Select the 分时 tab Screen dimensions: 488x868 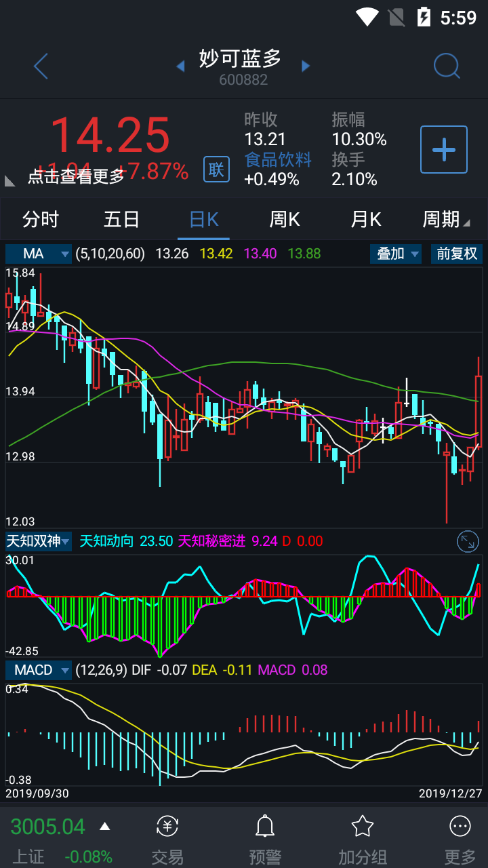pos(41,220)
